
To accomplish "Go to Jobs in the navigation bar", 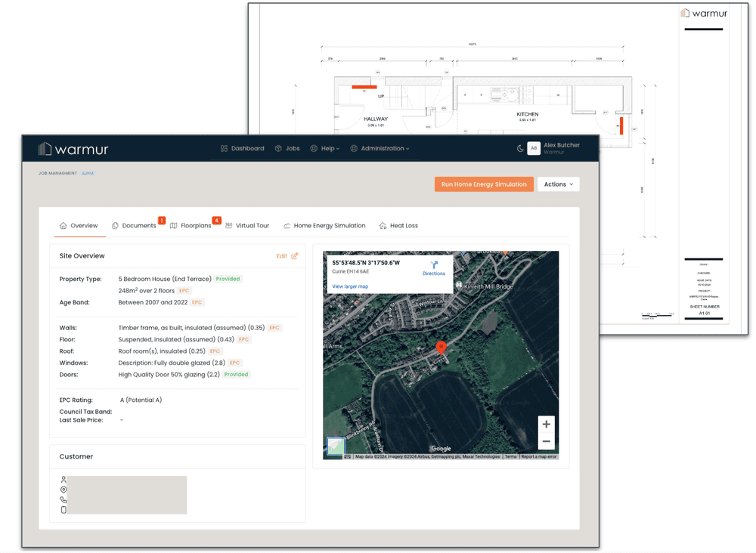I will point(287,149).
